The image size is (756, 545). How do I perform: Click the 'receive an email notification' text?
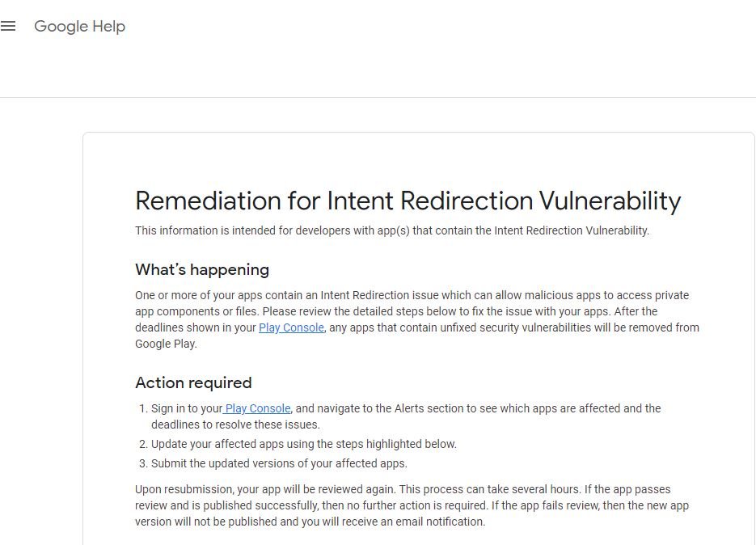point(412,522)
